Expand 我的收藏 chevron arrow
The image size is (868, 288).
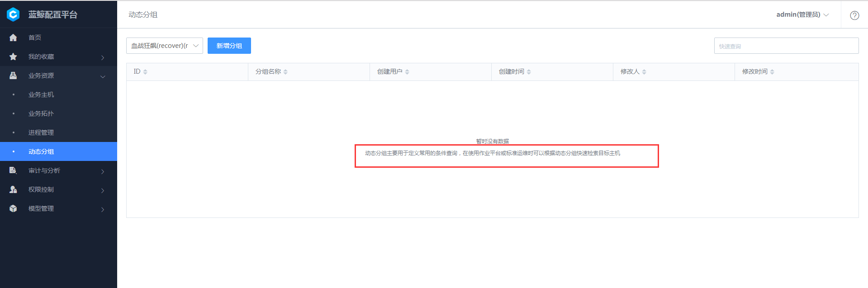click(x=103, y=57)
